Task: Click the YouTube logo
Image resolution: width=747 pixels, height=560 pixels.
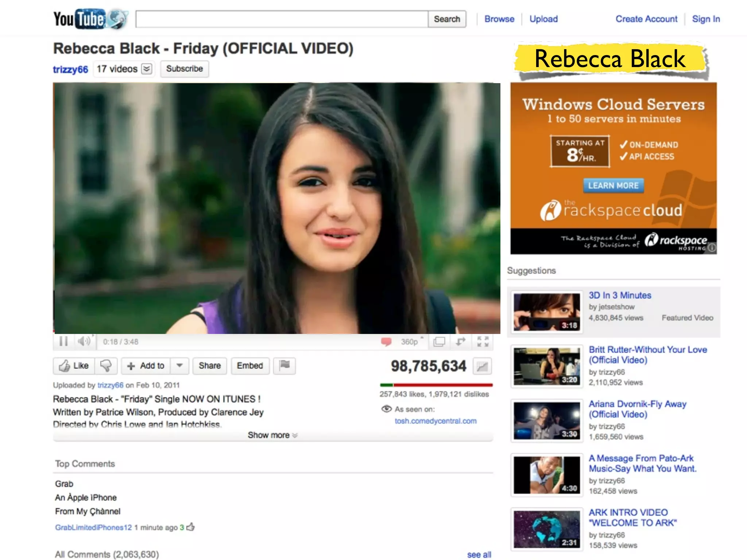Action: (91, 19)
